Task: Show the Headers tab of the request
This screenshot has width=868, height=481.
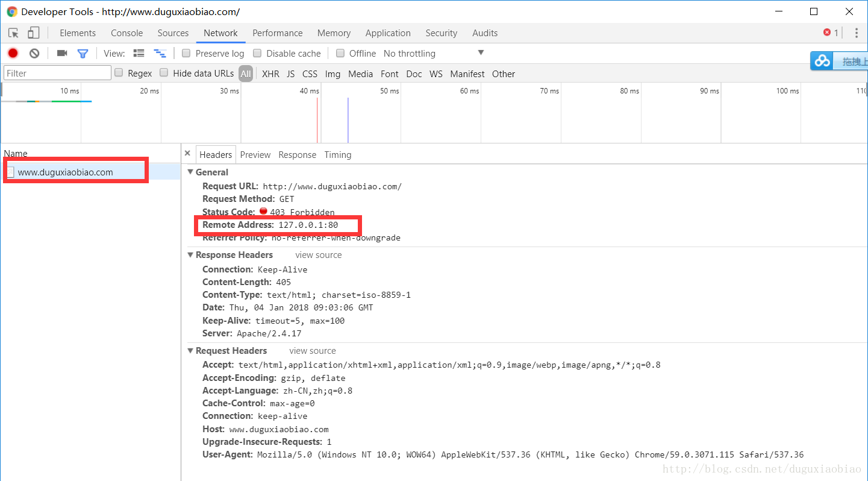Action: 216,155
